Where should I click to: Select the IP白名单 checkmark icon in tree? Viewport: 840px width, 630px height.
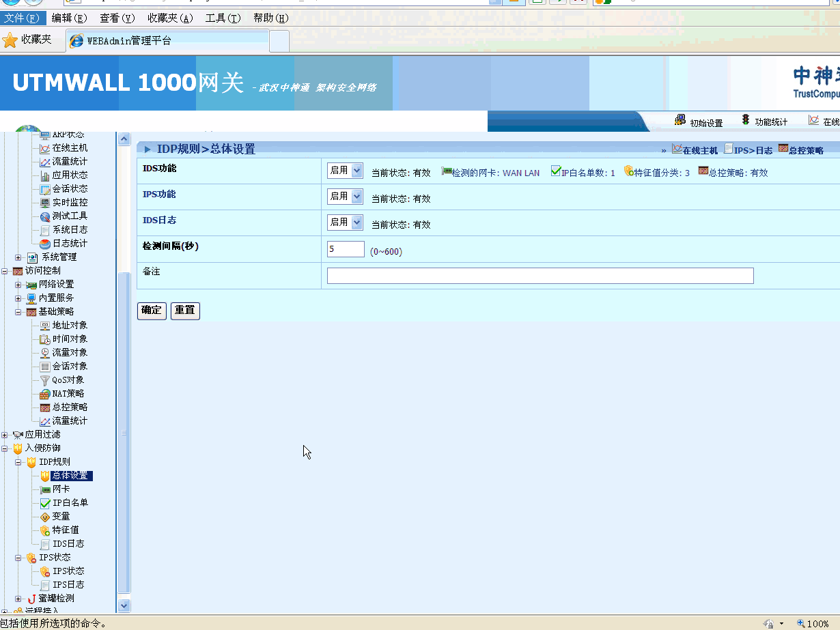coord(45,503)
